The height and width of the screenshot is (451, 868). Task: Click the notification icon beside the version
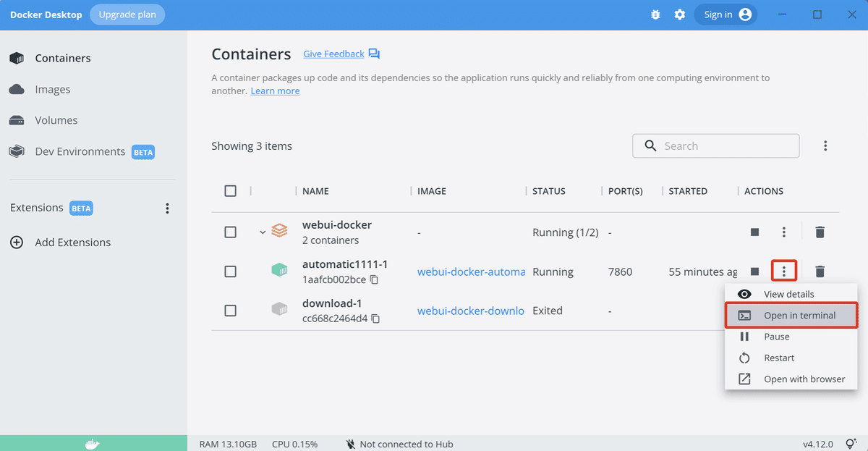pyautogui.click(x=852, y=444)
